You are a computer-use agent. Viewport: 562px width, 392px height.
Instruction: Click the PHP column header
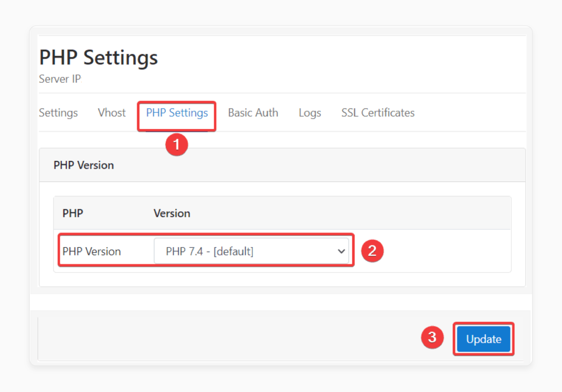(x=73, y=213)
